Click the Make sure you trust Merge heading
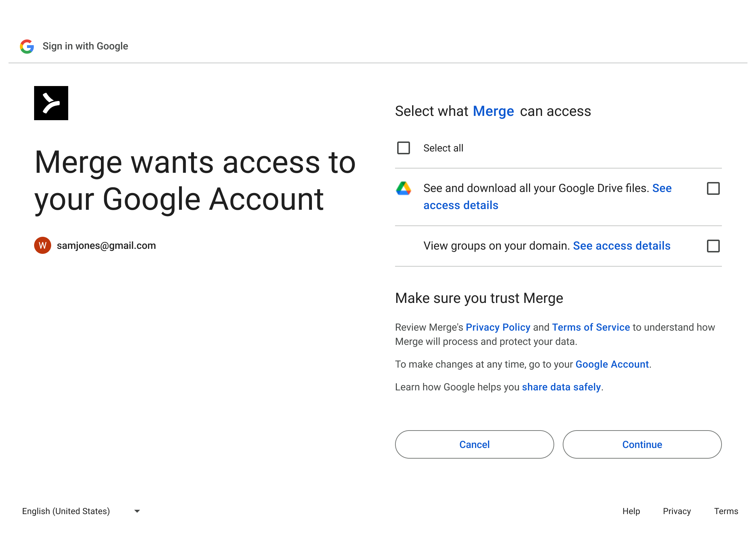The width and height of the screenshot is (756, 534). (x=479, y=298)
